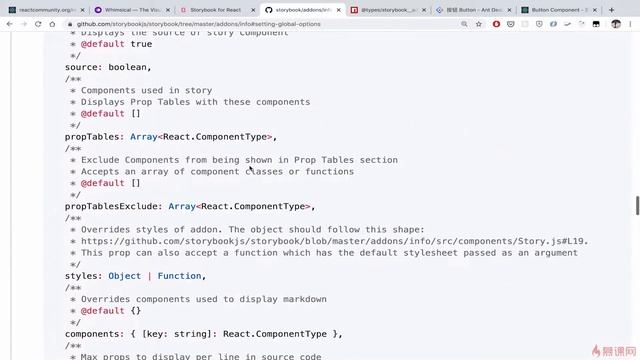Click the page vertical scrollbar thumb

click(637, 205)
